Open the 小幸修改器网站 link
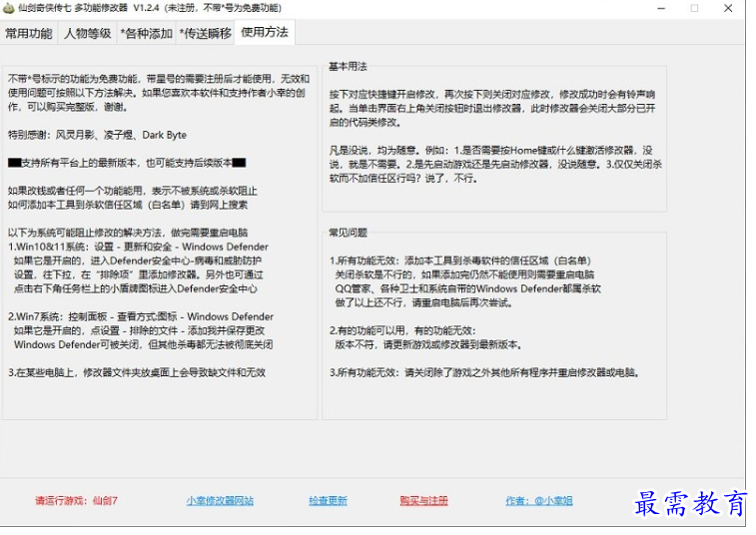This screenshot has height=535, width=756. click(220, 501)
